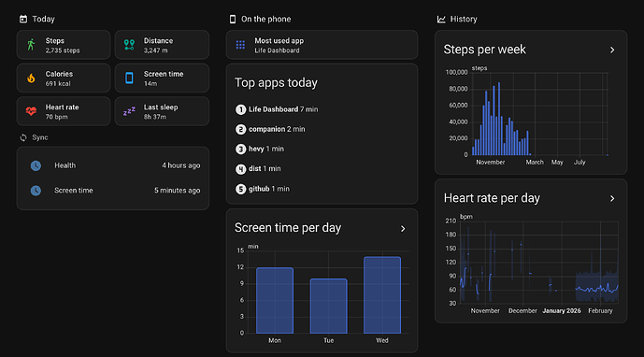Viewport: 644px width, 357px height.
Task: Click the 'History' section title
Action: [x=464, y=20]
